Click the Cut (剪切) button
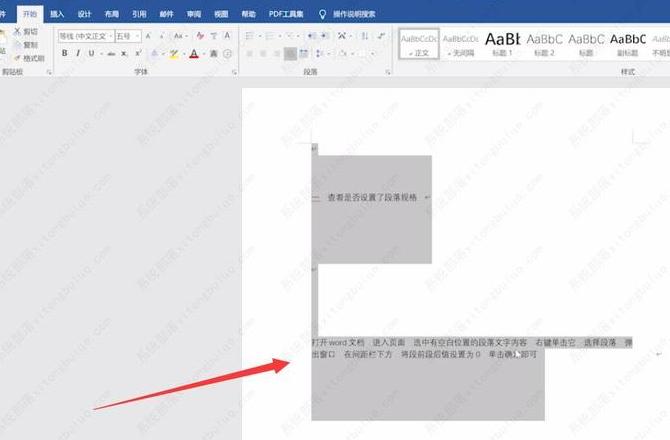 tap(26, 32)
